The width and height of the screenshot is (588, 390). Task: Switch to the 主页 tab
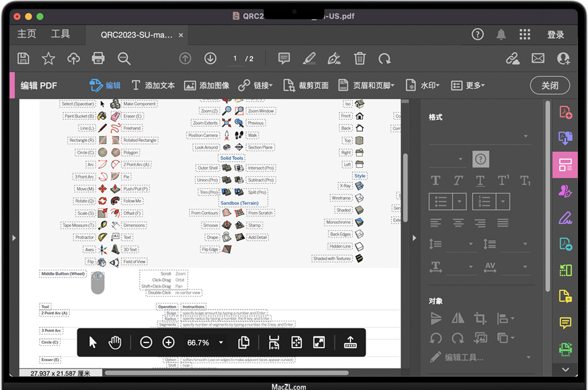27,34
